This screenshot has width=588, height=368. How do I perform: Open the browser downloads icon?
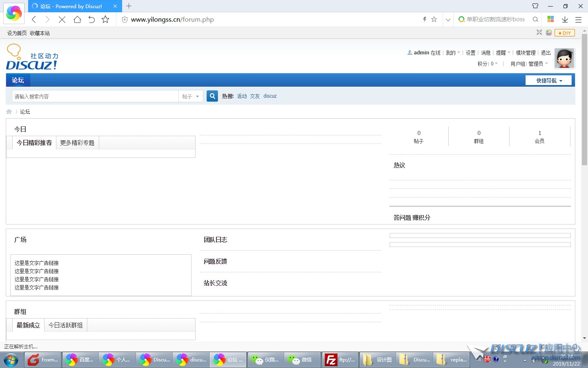[565, 20]
